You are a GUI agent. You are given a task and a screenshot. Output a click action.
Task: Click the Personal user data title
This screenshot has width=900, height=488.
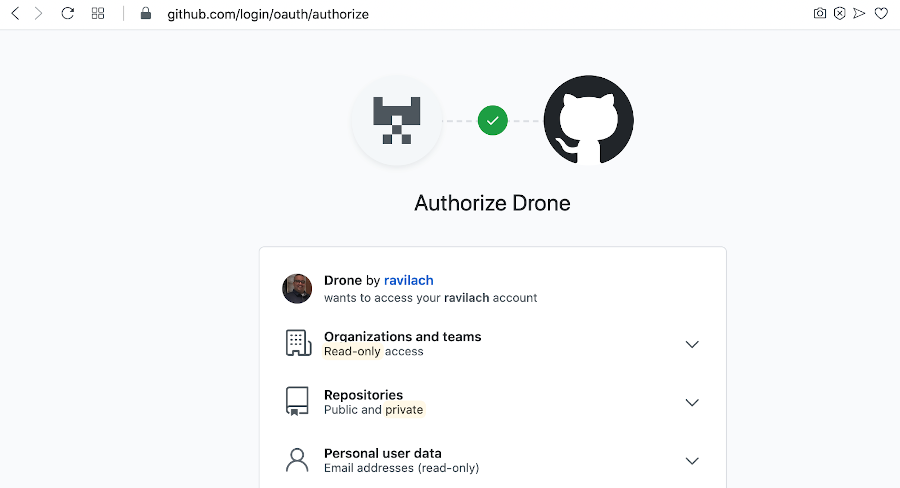383,453
